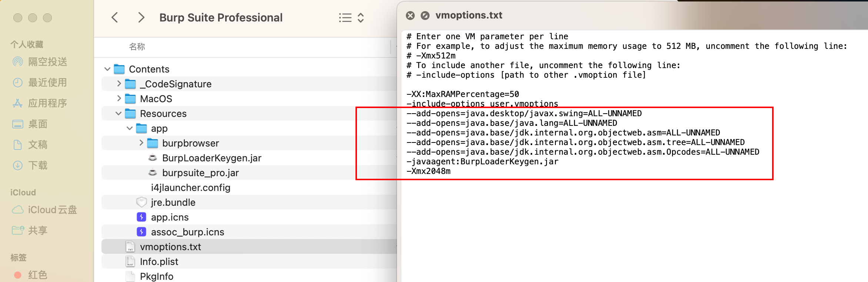The width and height of the screenshot is (868, 282).
Task: Open the list view options icon
Action: click(x=345, y=18)
